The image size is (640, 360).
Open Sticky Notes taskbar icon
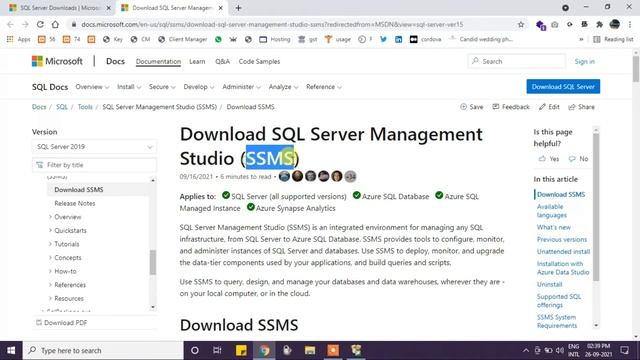(241, 350)
